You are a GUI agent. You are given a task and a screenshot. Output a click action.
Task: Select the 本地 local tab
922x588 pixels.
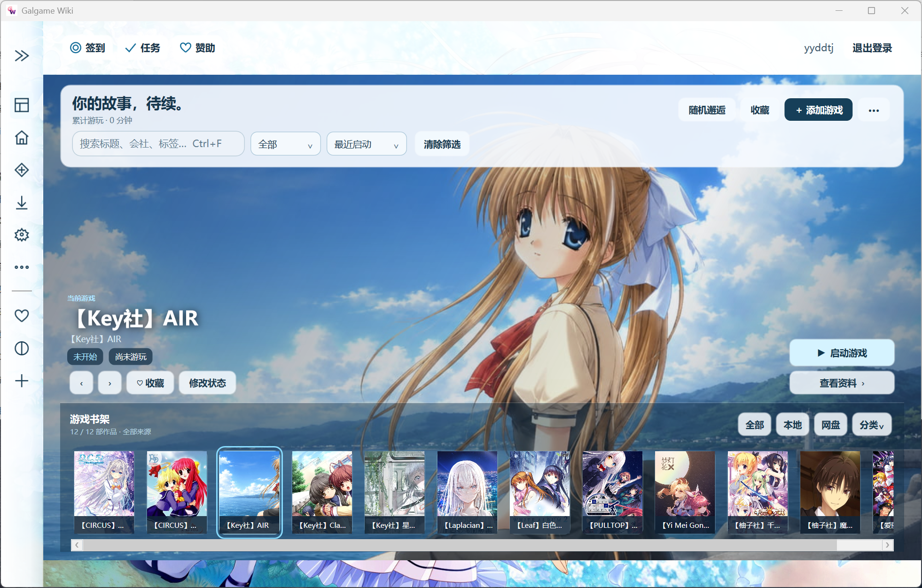793,425
